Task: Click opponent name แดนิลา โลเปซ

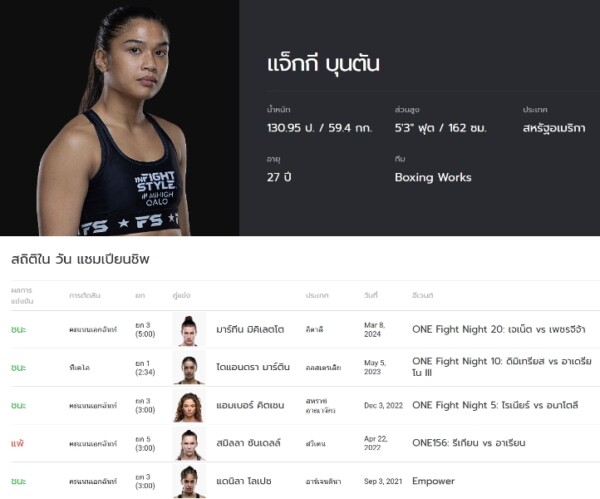Action: [x=244, y=481]
